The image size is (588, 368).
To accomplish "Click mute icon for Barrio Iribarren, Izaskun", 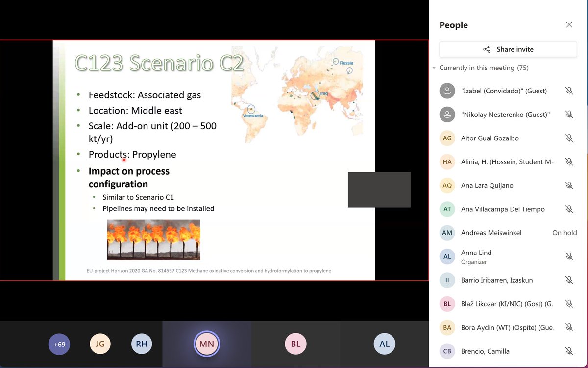I will click(569, 280).
